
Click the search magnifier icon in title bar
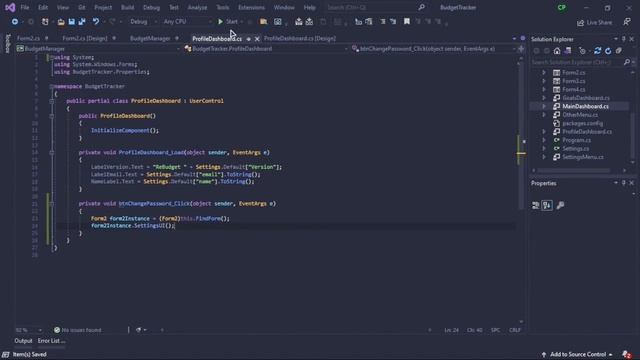point(421,7)
